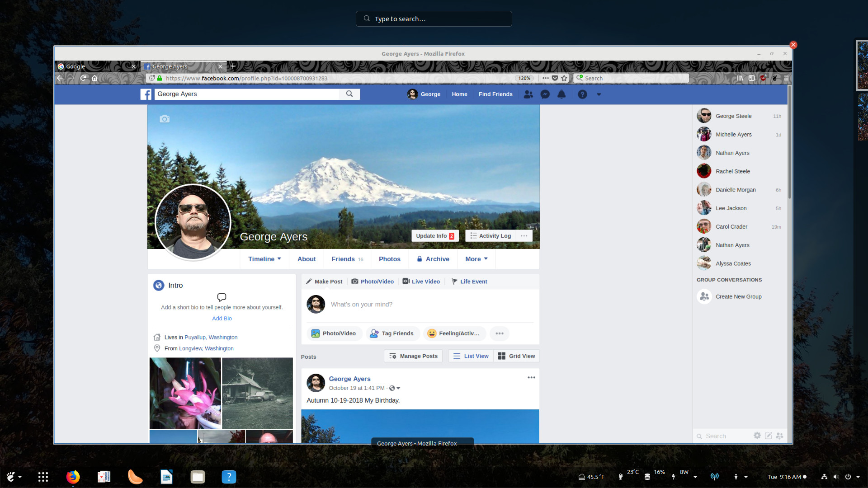Open the help question-mark app in taskbar
Viewport: 868px width, 488px height.
[229, 477]
